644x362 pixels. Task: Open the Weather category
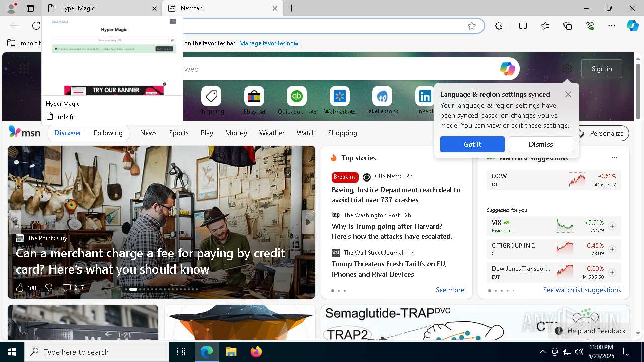[x=272, y=133]
